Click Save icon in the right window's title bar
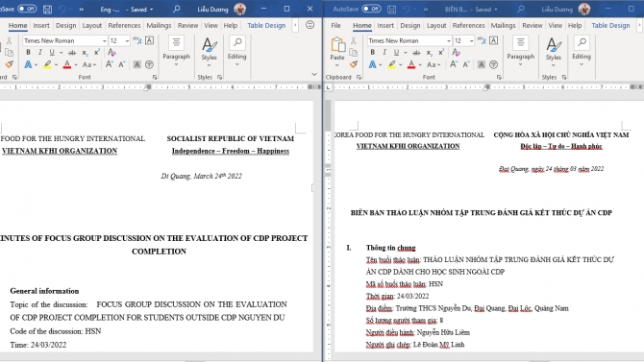 pos(391,9)
